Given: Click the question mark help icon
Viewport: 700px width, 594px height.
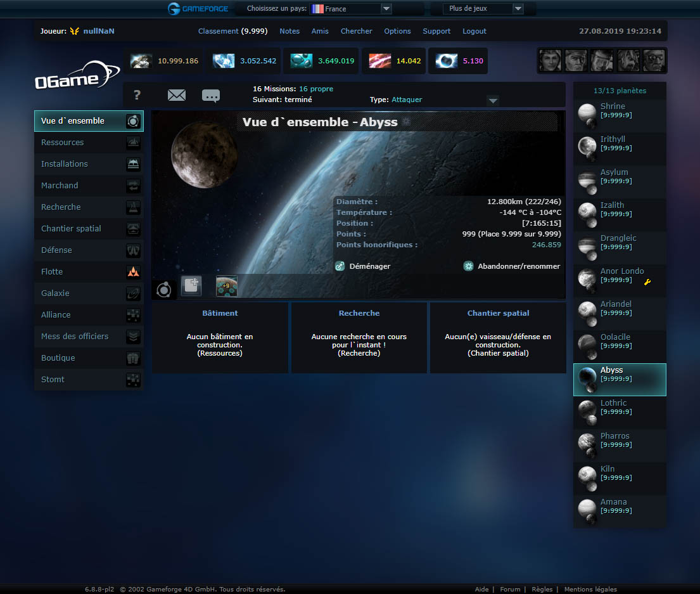Looking at the screenshot, I should 137,95.
